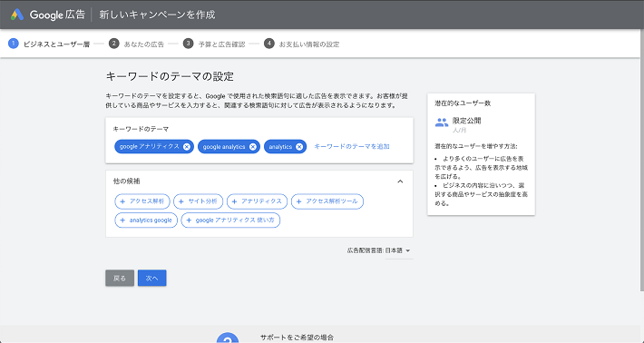Go to step 1 ビジネスとユーザー層

click(x=49, y=44)
